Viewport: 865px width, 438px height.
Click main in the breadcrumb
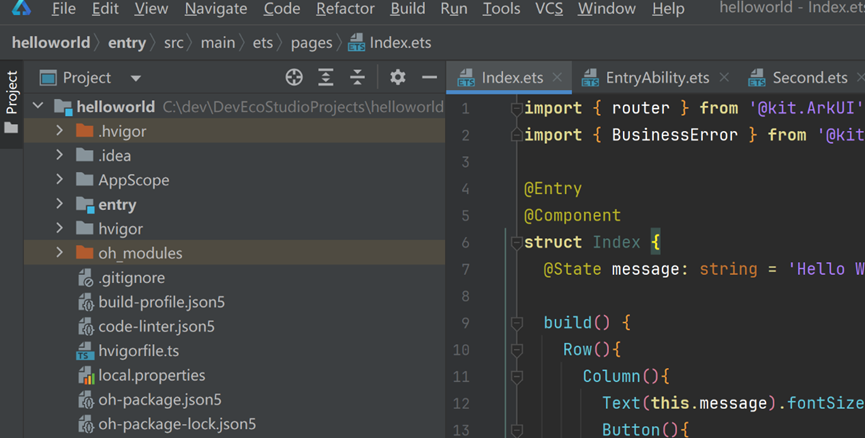(x=218, y=42)
